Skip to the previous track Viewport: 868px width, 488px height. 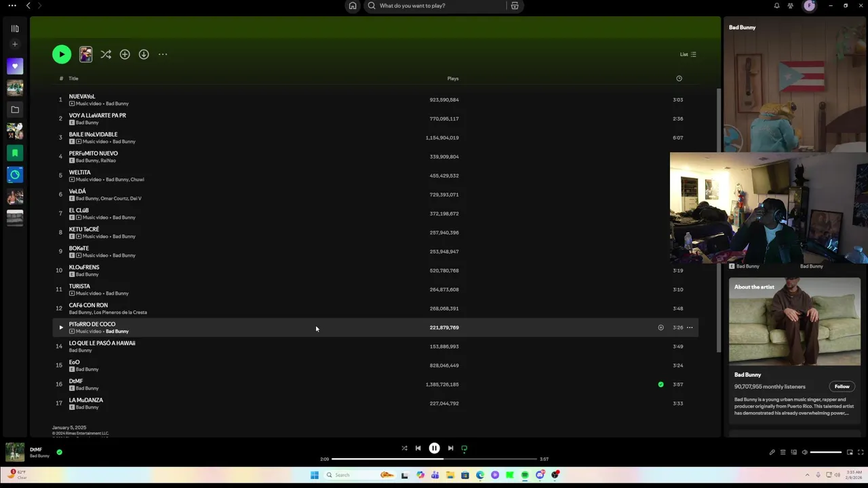(418, 448)
